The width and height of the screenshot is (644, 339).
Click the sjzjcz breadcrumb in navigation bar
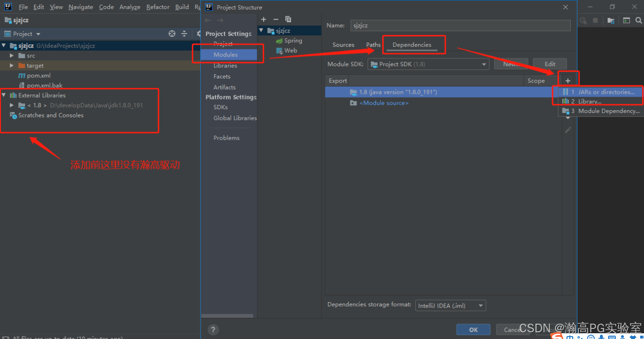16,21
